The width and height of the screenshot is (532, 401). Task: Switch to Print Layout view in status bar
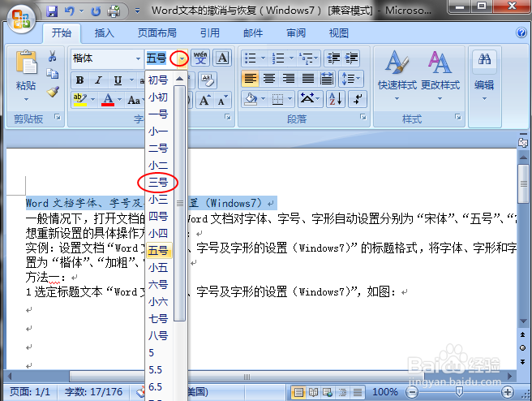pyautogui.click(x=298, y=393)
